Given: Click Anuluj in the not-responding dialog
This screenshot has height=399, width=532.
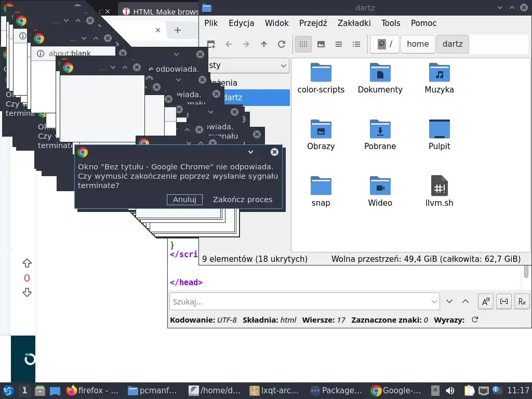Looking at the screenshot, I should coord(184,199).
